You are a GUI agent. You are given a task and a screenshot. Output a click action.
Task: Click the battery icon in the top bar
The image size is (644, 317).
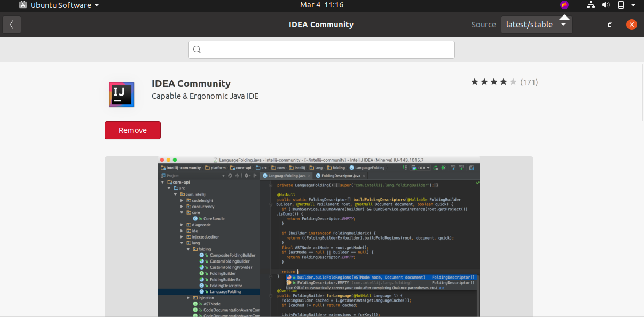click(x=621, y=5)
